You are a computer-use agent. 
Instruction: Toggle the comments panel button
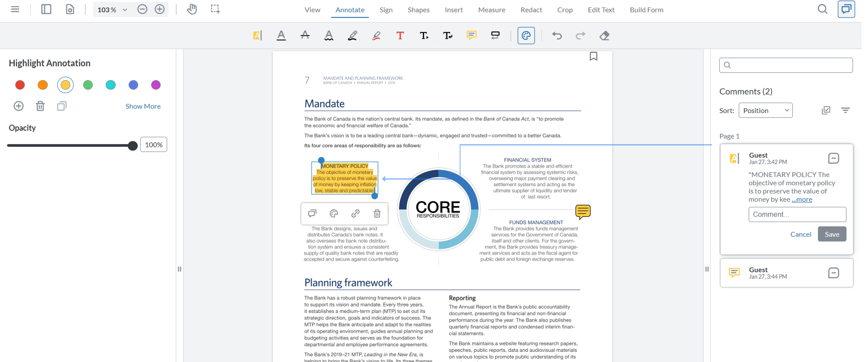pos(846,9)
